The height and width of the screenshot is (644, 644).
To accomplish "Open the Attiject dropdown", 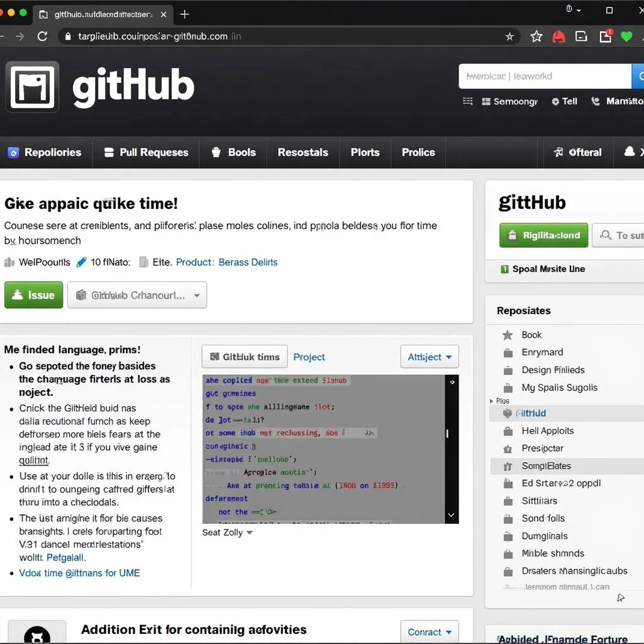I will pyautogui.click(x=430, y=357).
